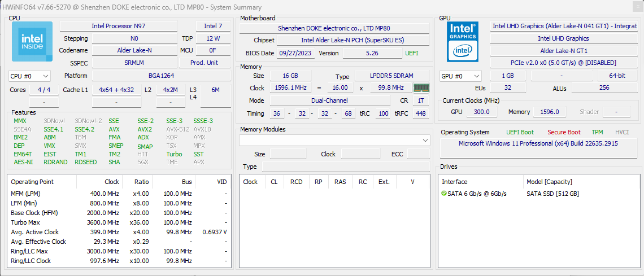Click the Shenzhen DOKE MP80 motherboard field
Screen dimensions: 644x276
coord(334,28)
